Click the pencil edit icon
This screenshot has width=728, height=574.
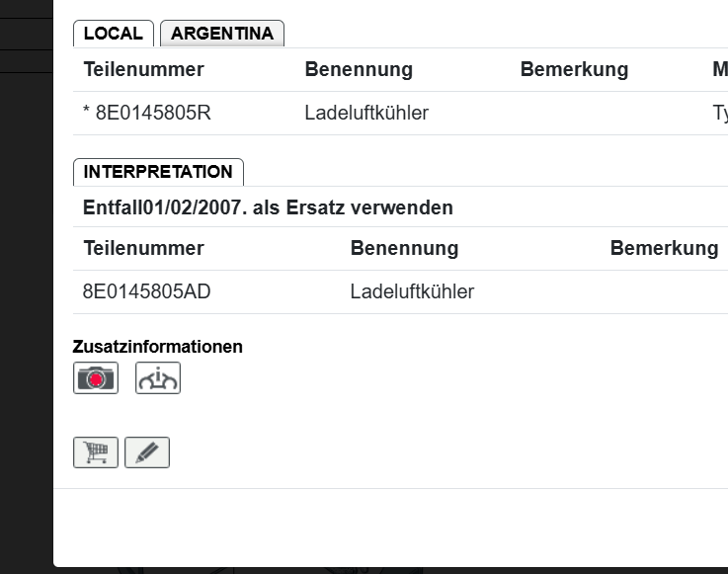coord(147,452)
